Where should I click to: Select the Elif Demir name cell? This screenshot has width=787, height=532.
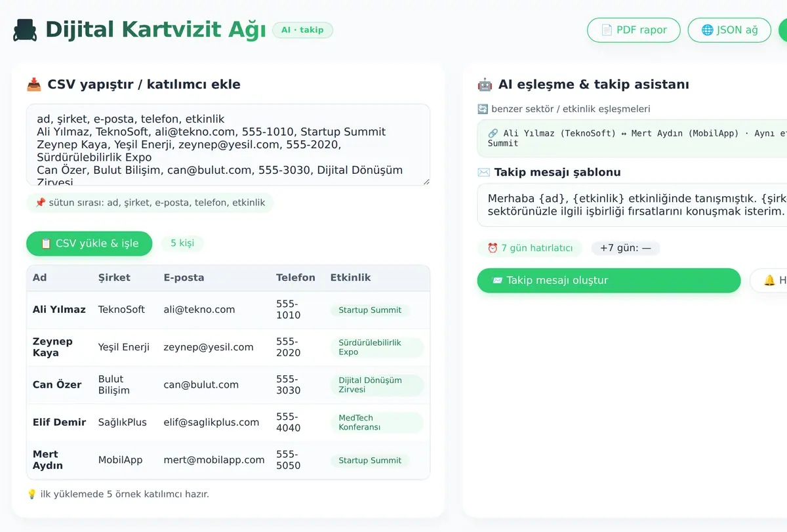59,422
